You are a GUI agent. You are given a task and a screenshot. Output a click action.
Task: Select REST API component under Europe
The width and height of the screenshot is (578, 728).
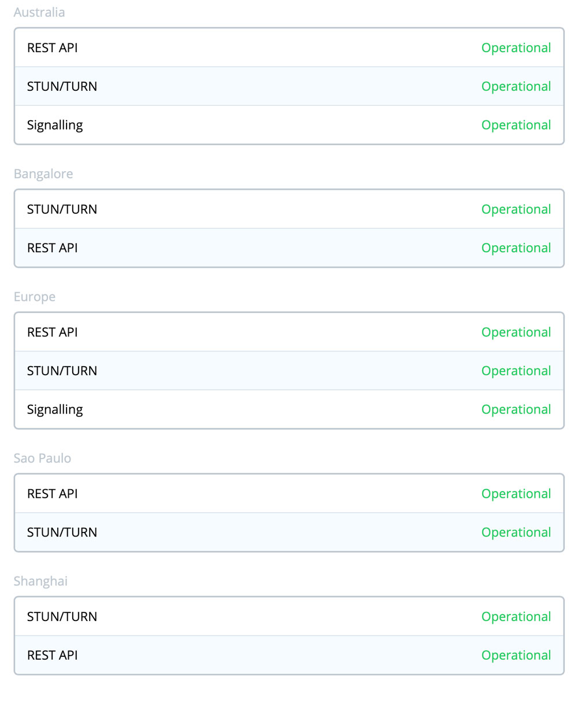point(52,332)
